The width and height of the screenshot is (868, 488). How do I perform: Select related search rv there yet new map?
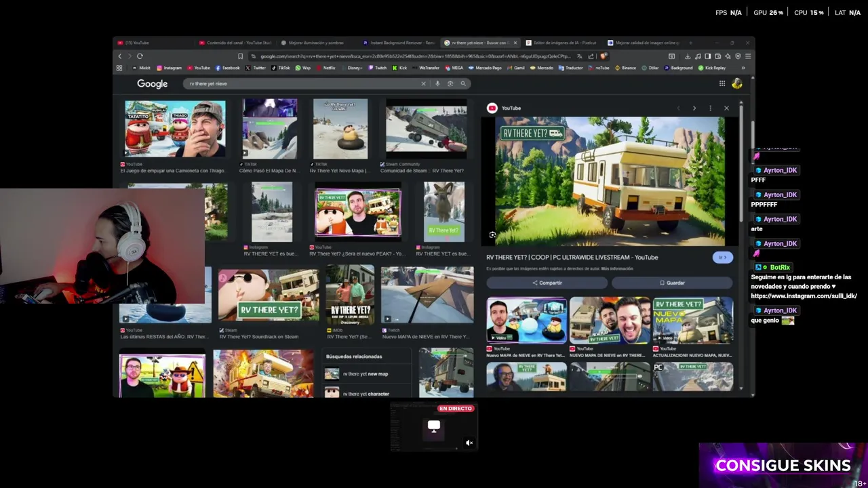coord(366,374)
